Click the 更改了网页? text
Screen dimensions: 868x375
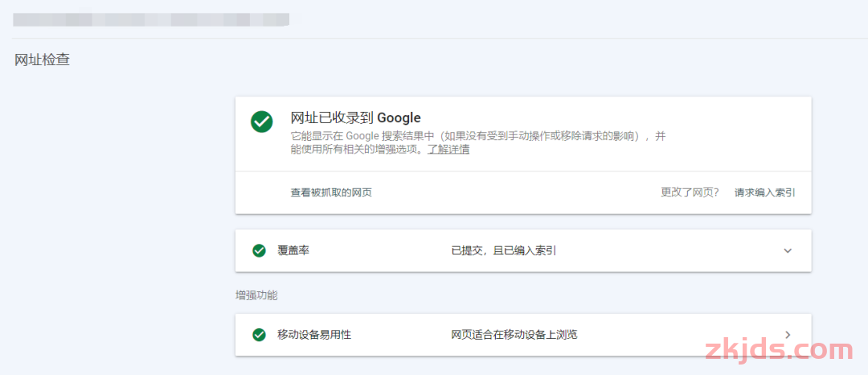690,193
